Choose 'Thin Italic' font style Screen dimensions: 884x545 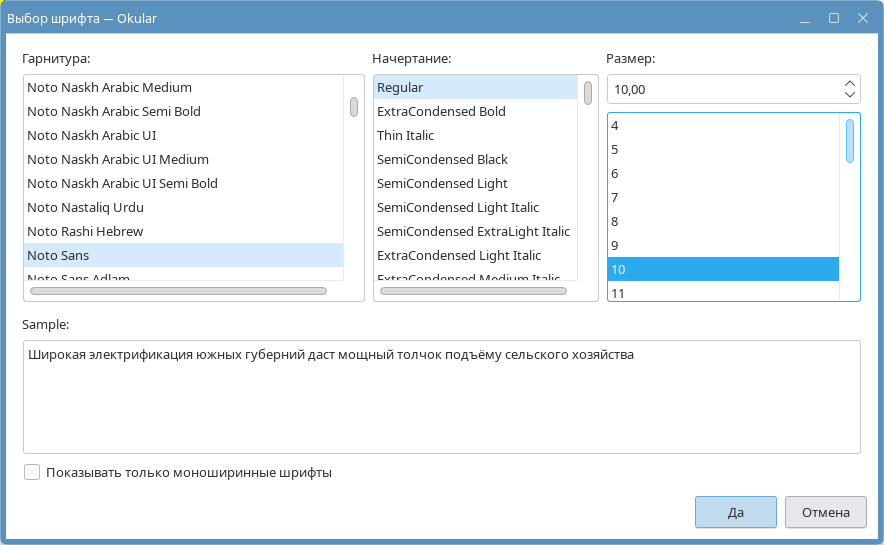[x=405, y=136]
